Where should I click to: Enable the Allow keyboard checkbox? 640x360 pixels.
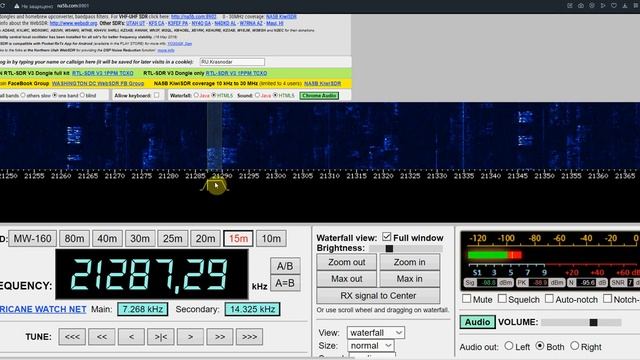tap(157, 95)
